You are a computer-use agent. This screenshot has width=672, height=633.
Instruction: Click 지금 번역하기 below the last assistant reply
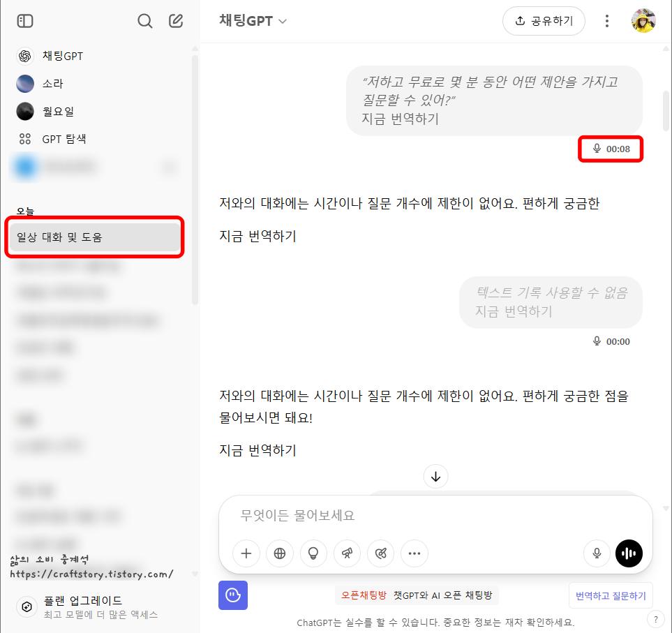(x=257, y=450)
